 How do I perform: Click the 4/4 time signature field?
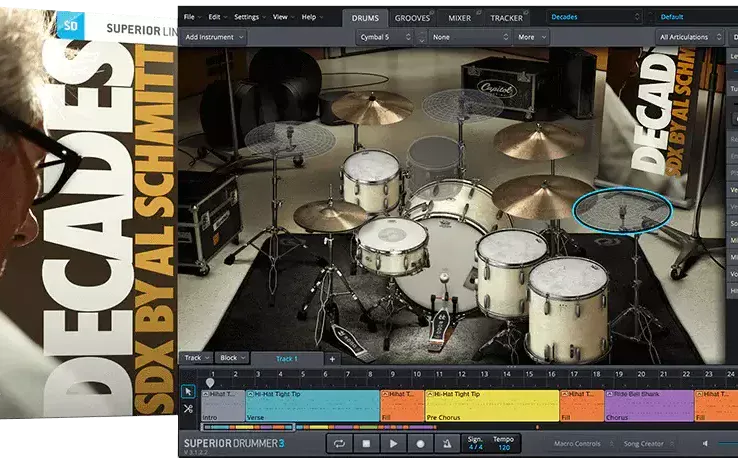pyautogui.click(x=475, y=443)
